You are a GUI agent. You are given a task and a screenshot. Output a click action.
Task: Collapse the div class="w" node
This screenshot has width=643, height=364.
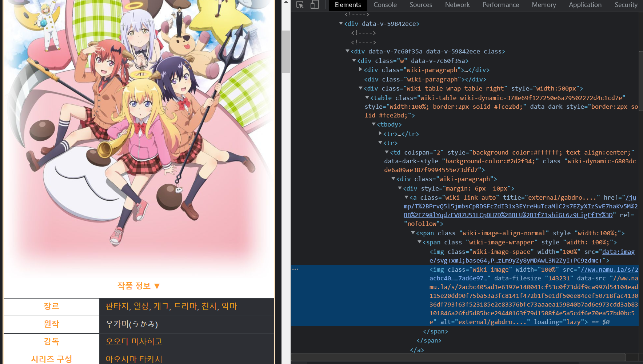pos(354,60)
